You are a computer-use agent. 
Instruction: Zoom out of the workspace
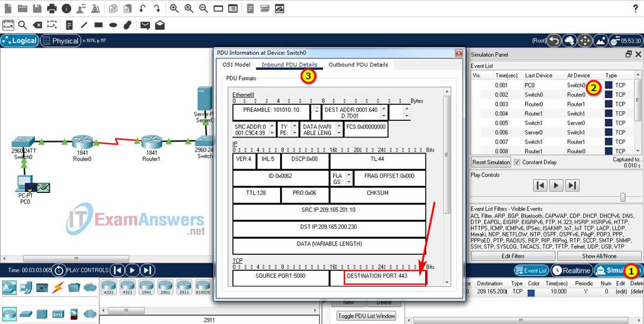pyautogui.click(x=203, y=9)
